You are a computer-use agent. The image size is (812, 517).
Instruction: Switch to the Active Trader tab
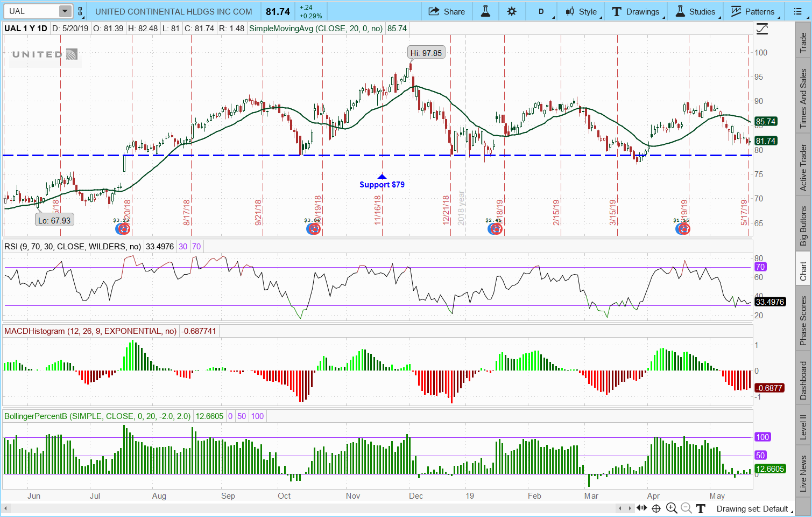[803, 167]
